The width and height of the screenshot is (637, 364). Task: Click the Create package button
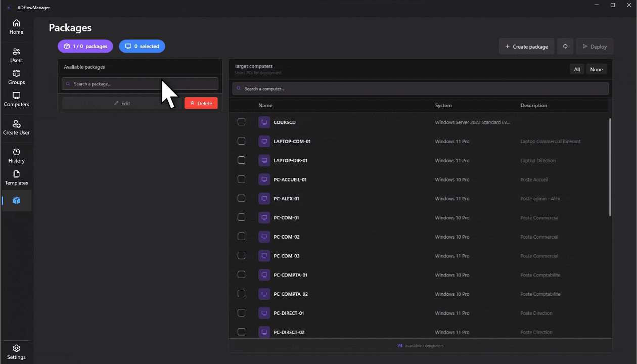526,46
